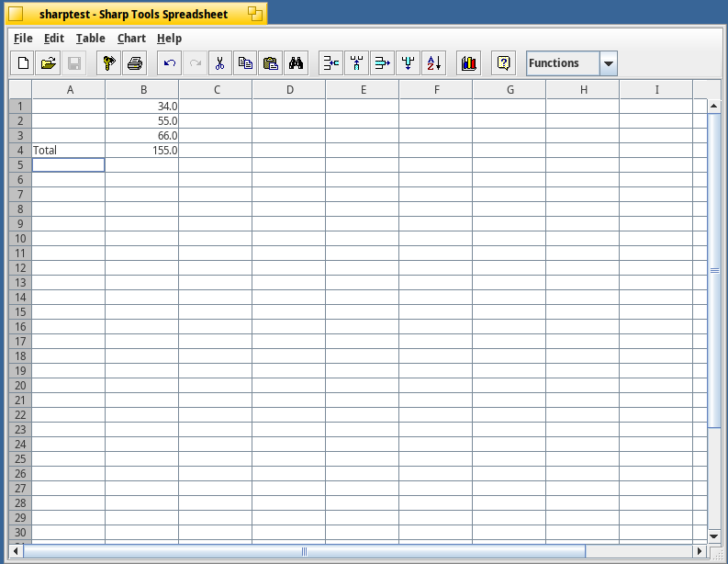This screenshot has height=564, width=728.
Task: Sort data with A-Z icon
Action: coord(433,63)
